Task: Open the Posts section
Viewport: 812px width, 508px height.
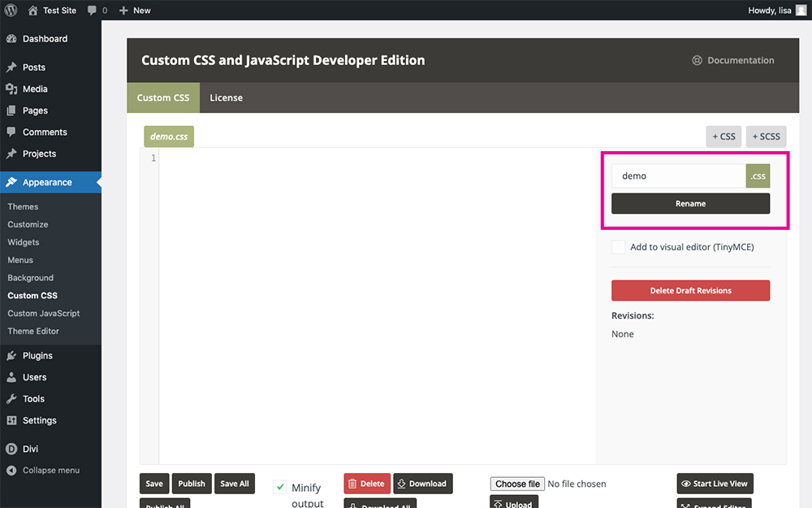Action: [x=50, y=67]
